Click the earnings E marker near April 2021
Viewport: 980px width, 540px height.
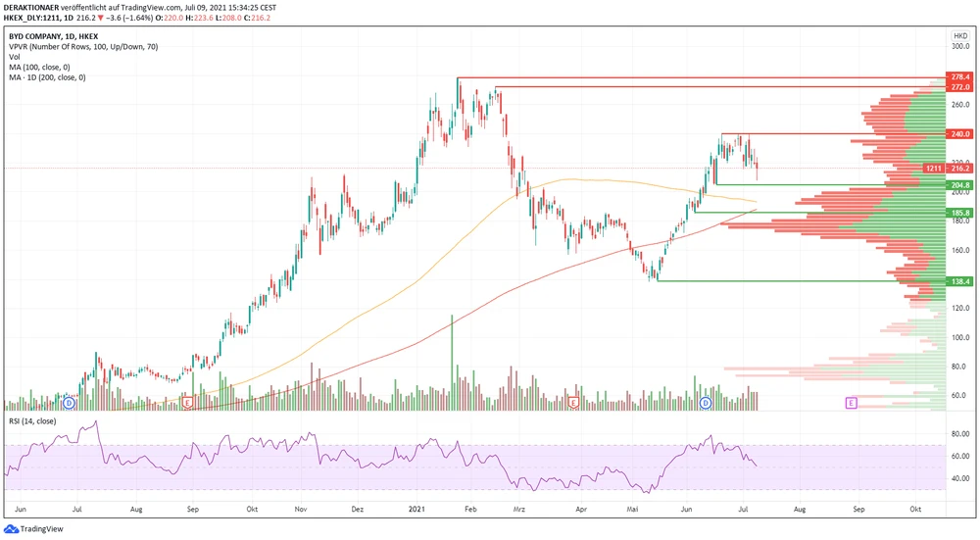click(574, 403)
